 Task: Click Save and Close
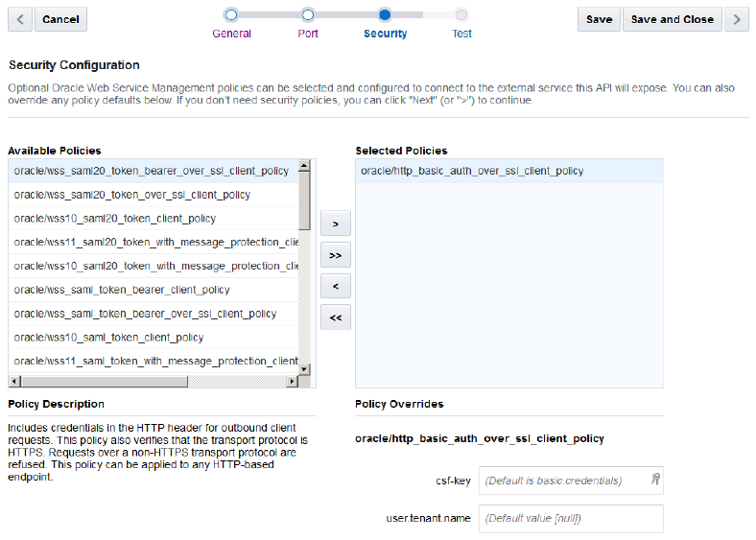[672, 19]
